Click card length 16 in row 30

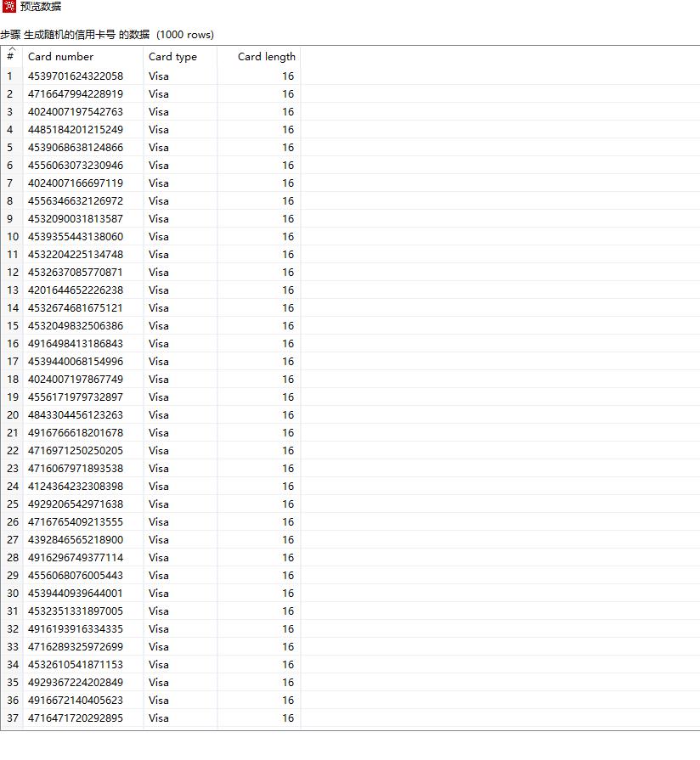coord(289,594)
